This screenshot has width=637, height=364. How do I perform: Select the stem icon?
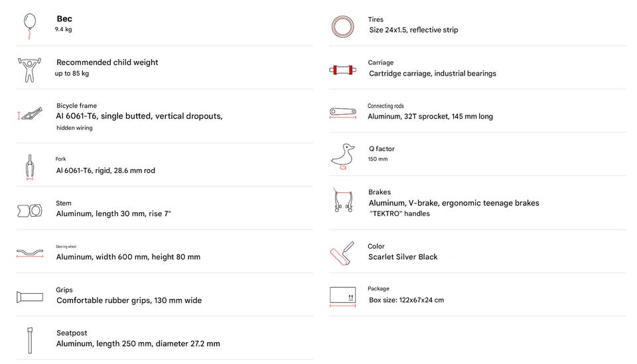tap(30, 211)
